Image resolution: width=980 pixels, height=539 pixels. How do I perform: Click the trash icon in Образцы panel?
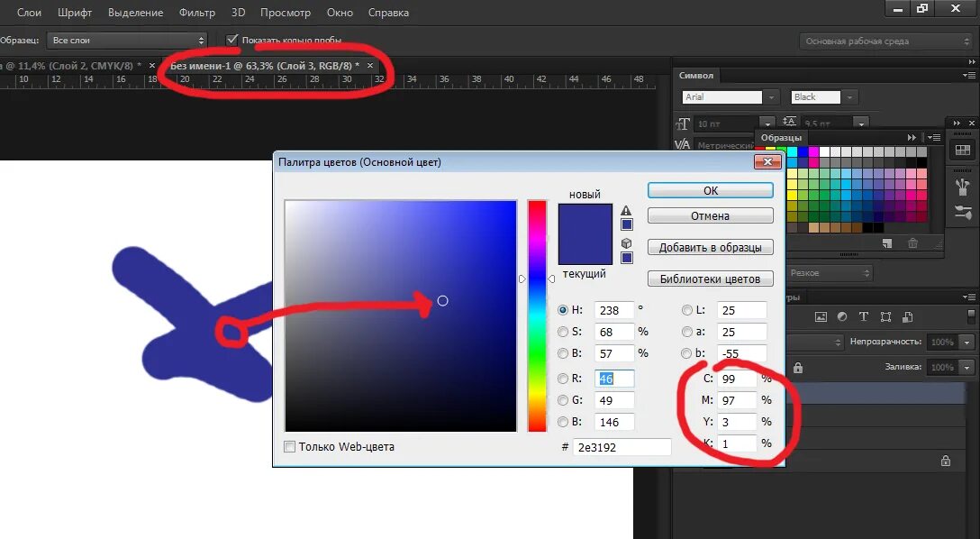[912, 243]
